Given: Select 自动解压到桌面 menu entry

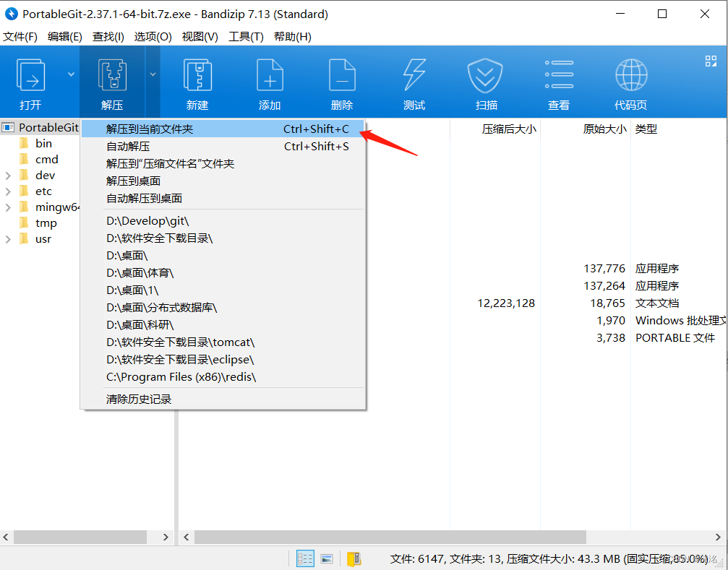Looking at the screenshot, I should tap(223, 199).
